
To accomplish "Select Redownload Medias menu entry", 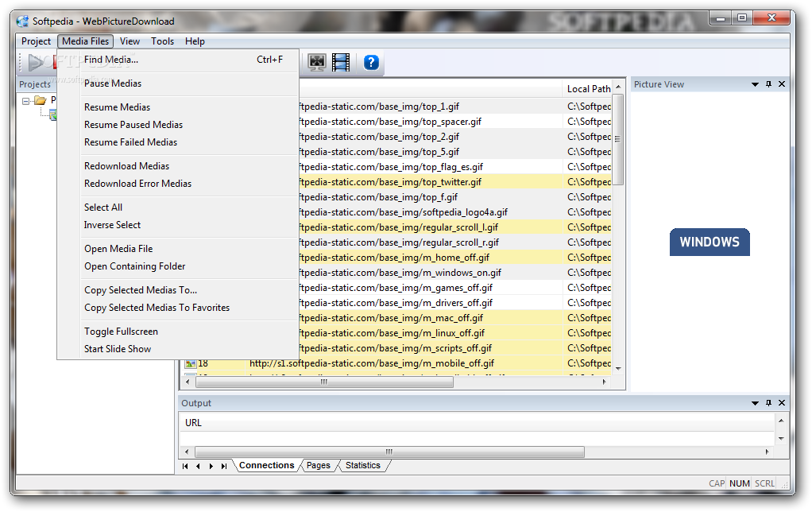I will click(x=178, y=166).
